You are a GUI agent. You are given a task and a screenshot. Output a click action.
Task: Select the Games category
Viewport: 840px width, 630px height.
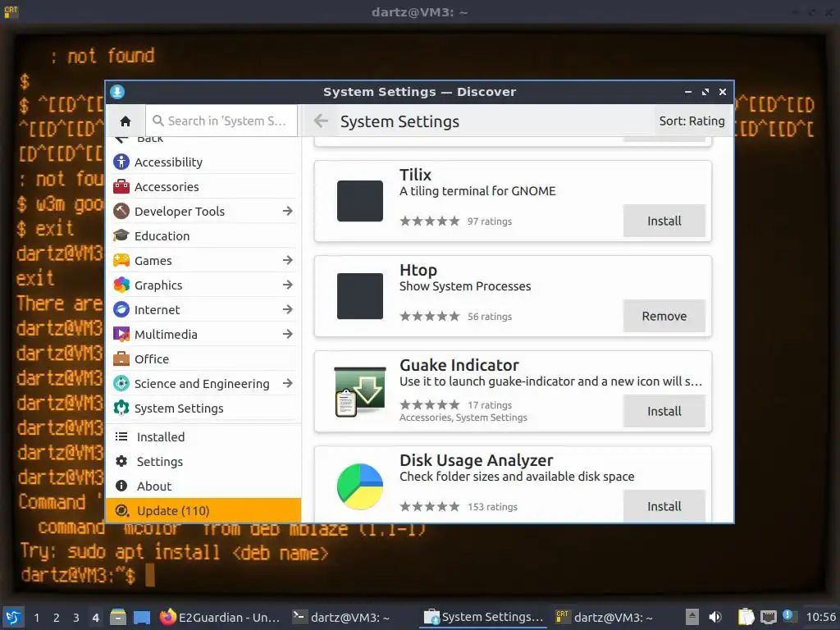[x=204, y=260]
